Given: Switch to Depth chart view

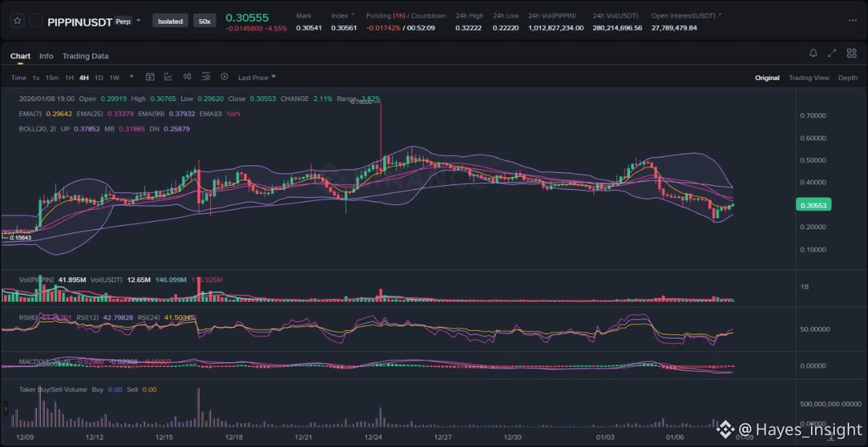Looking at the screenshot, I should pos(848,78).
